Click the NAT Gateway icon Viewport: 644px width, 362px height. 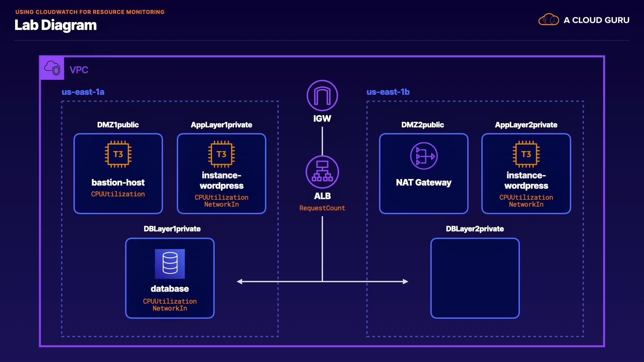424,156
